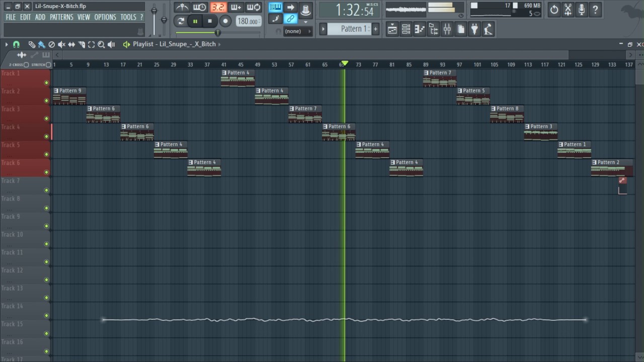The height and width of the screenshot is (362, 644).
Task: Select the playlist Slice tool
Action: [82, 44]
